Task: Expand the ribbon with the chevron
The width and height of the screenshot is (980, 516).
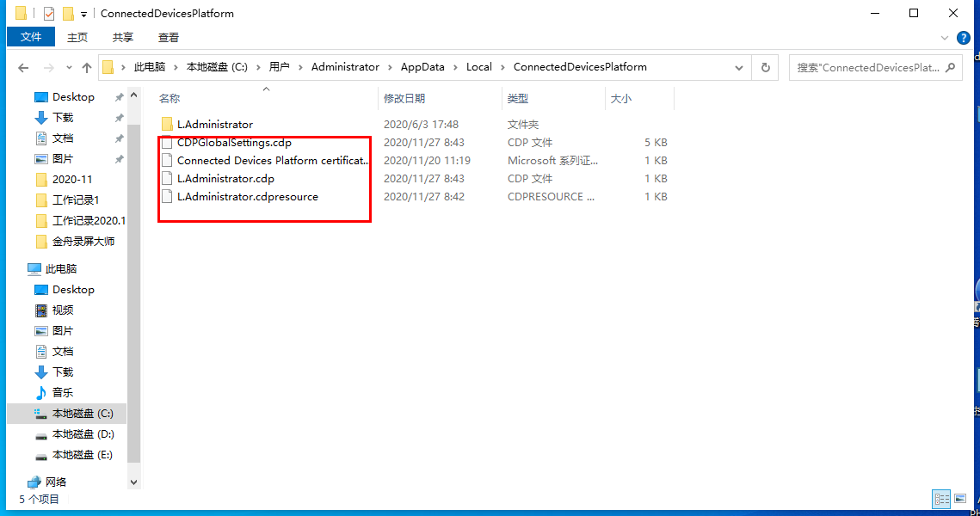Action: tap(945, 38)
